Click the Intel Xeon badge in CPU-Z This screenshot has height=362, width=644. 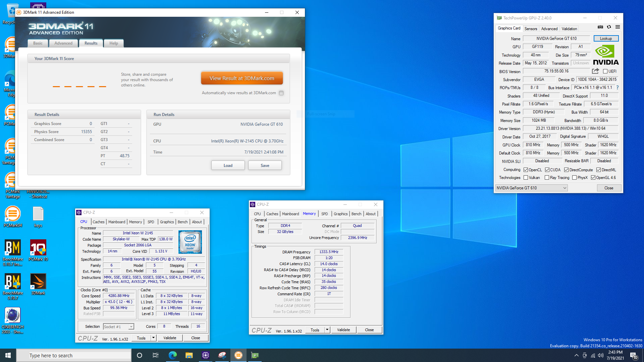pos(190,242)
